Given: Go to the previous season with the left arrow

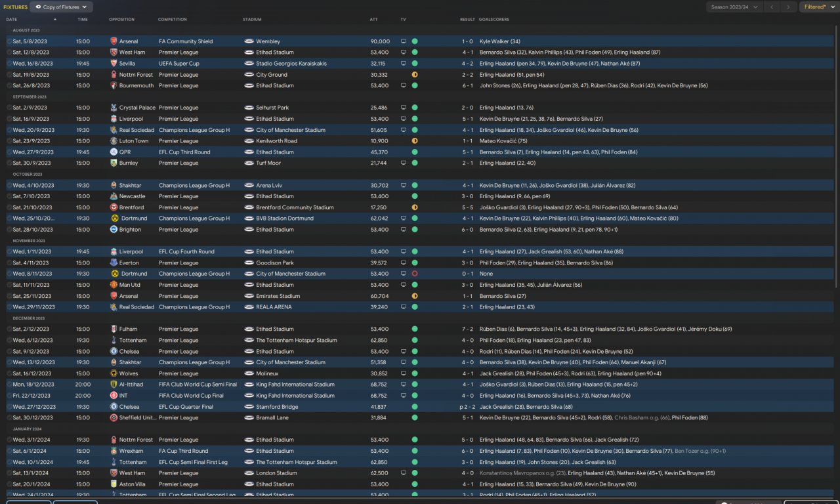Looking at the screenshot, I should (772, 7).
